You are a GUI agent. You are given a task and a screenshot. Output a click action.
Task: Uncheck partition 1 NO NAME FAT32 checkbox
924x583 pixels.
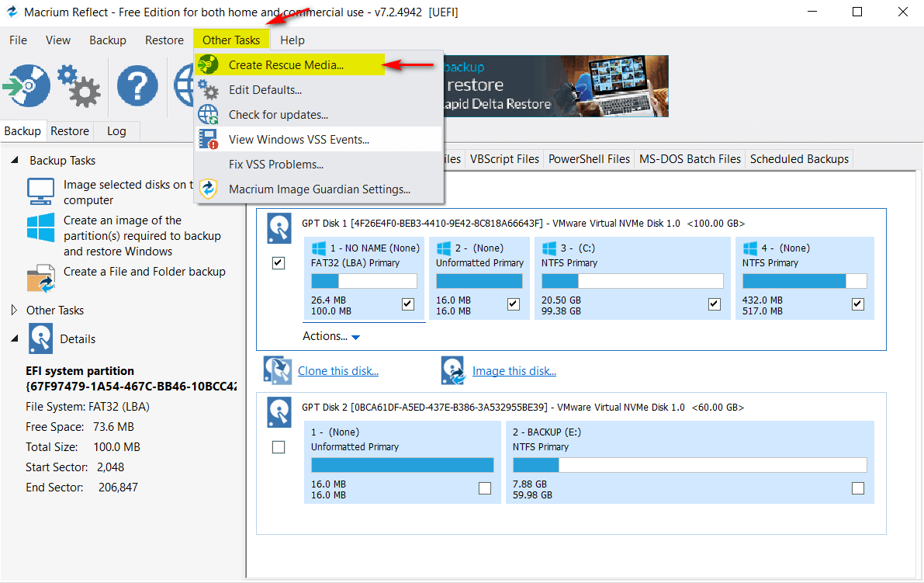(408, 304)
